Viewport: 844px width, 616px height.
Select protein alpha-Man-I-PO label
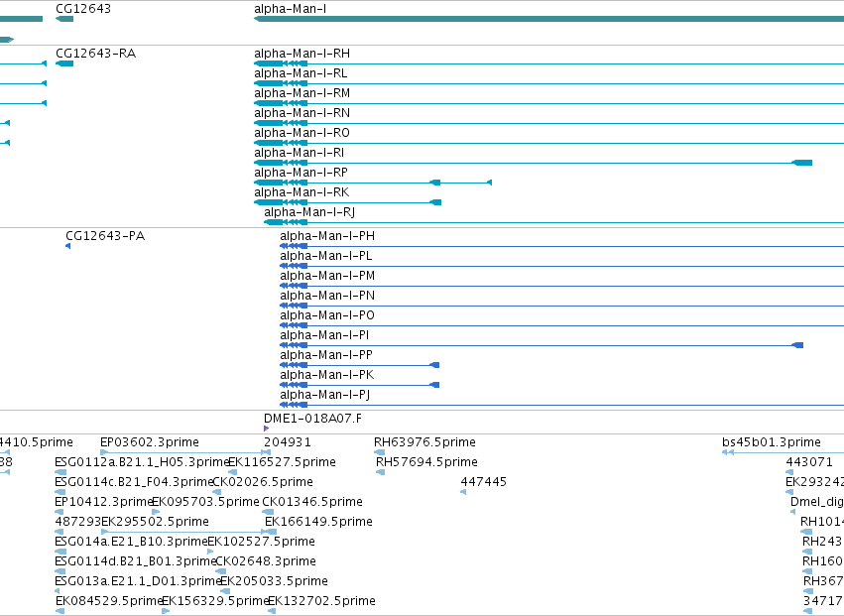point(327,315)
